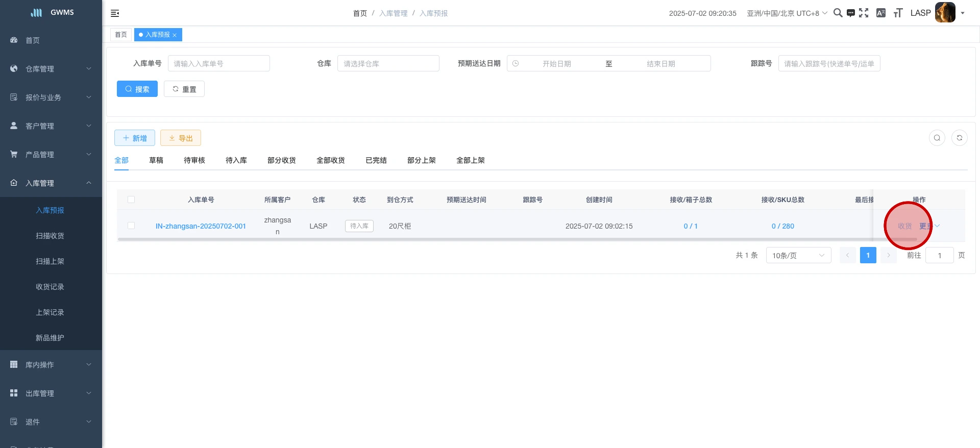Tick the select-all checkbox in table header
The height and width of the screenshot is (448, 980).
pos(131,200)
